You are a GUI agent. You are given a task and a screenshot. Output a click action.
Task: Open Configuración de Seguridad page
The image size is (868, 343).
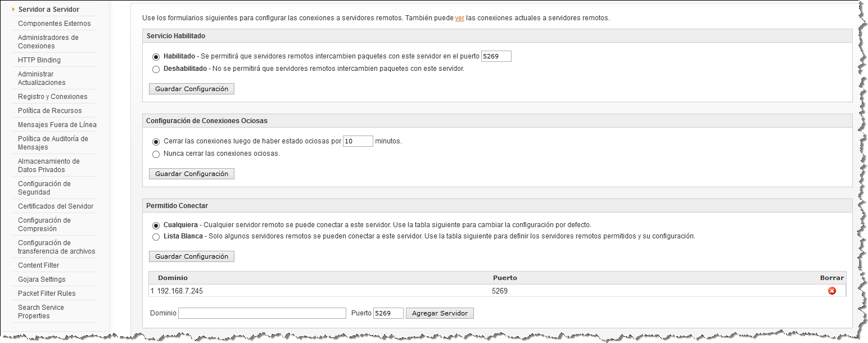click(x=44, y=188)
